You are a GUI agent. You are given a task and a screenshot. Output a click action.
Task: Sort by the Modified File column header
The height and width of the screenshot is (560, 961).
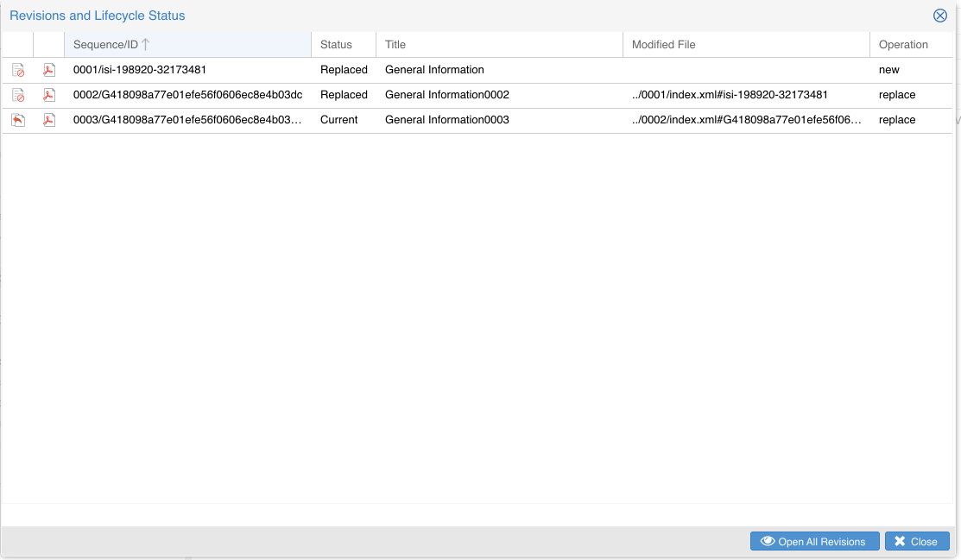663,45
